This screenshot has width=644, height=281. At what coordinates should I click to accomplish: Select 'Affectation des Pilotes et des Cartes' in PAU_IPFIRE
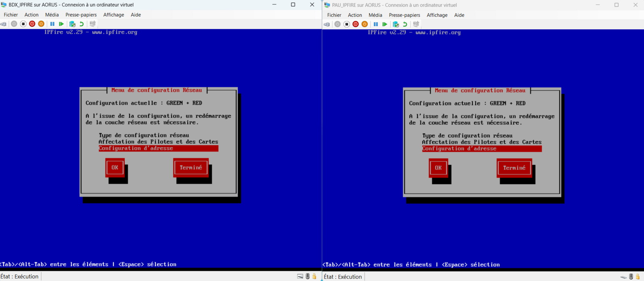tap(481, 142)
